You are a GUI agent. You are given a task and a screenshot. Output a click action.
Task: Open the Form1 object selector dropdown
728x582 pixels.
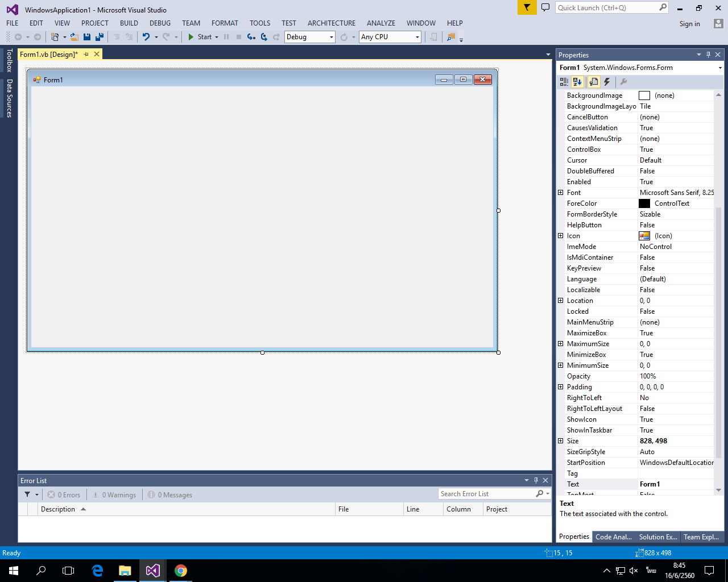pyautogui.click(x=719, y=68)
